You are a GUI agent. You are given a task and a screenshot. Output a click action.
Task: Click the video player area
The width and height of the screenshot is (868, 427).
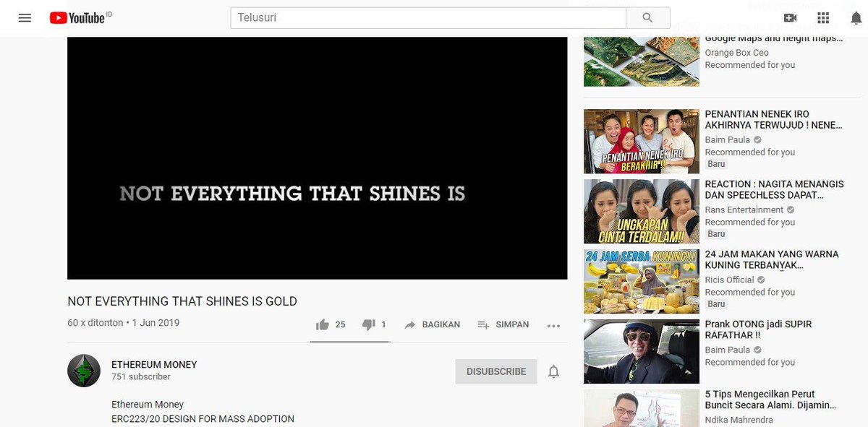click(x=318, y=158)
